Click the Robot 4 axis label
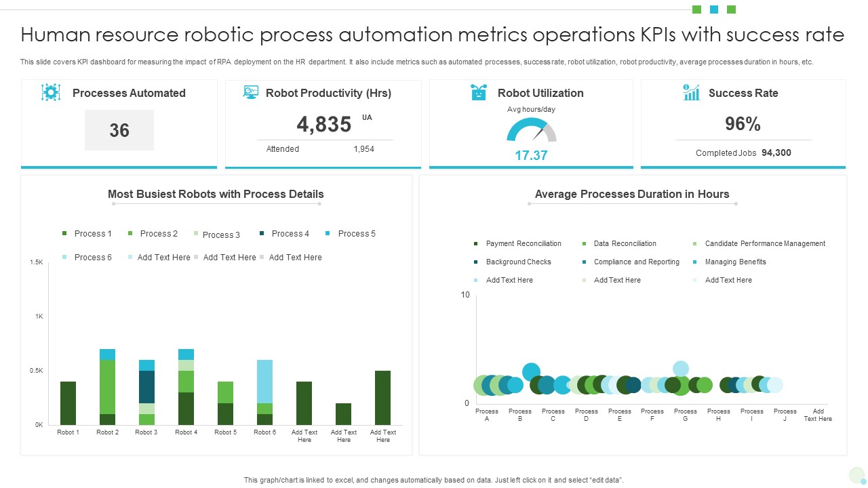Image resolution: width=868 pixels, height=488 pixels. (x=186, y=432)
